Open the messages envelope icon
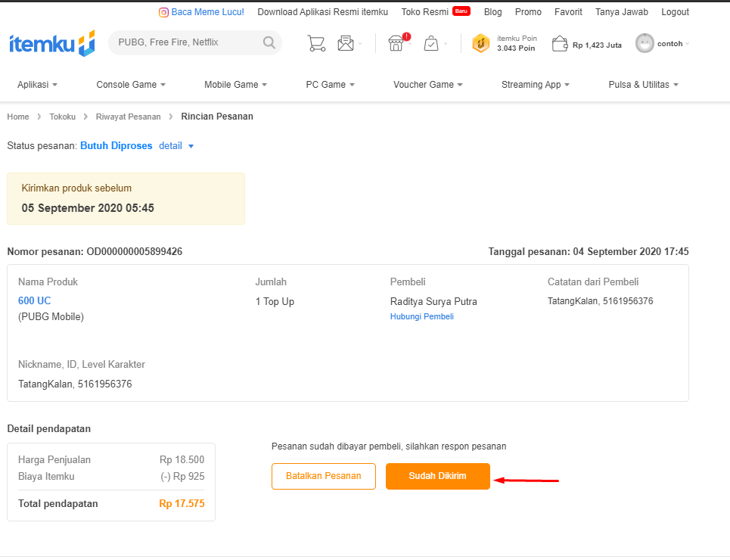The height and width of the screenshot is (560, 730). click(x=346, y=43)
